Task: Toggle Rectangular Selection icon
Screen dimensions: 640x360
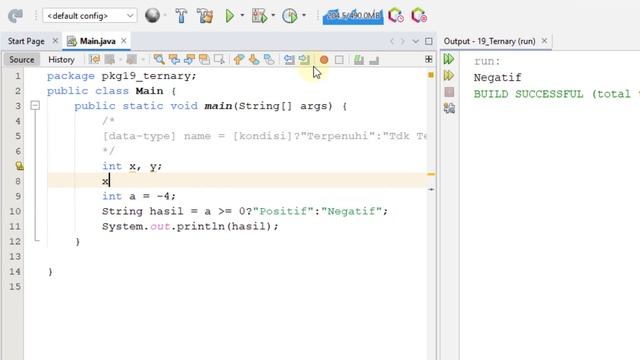Action: click(220, 60)
